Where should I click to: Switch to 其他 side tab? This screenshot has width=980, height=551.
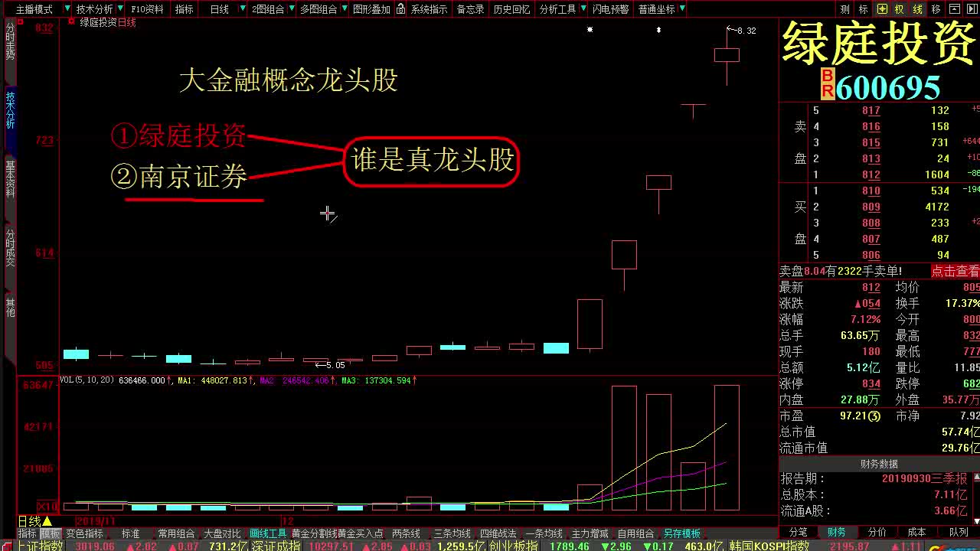tap(10, 308)
